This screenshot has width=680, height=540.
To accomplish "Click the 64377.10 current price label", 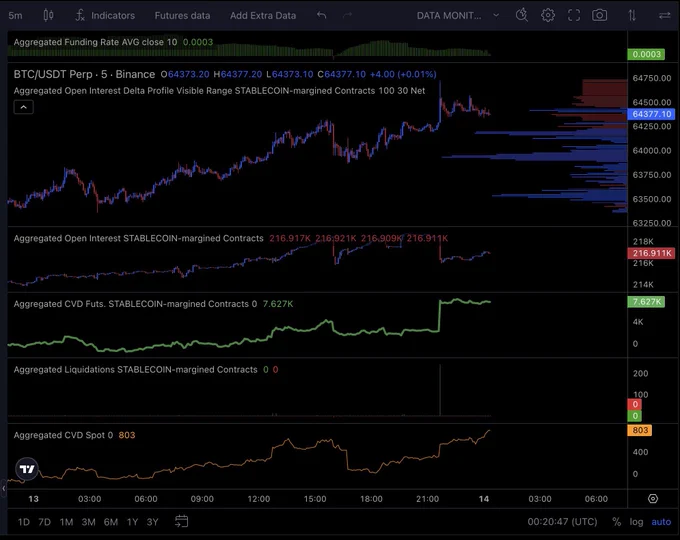I will pos(651,114).
